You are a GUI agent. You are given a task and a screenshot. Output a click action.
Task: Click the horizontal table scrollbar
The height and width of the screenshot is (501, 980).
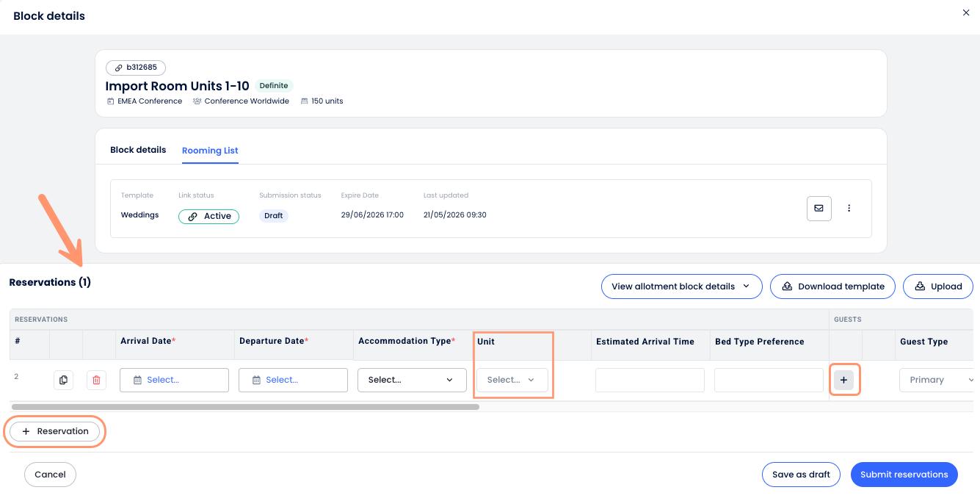click(245, 406)
